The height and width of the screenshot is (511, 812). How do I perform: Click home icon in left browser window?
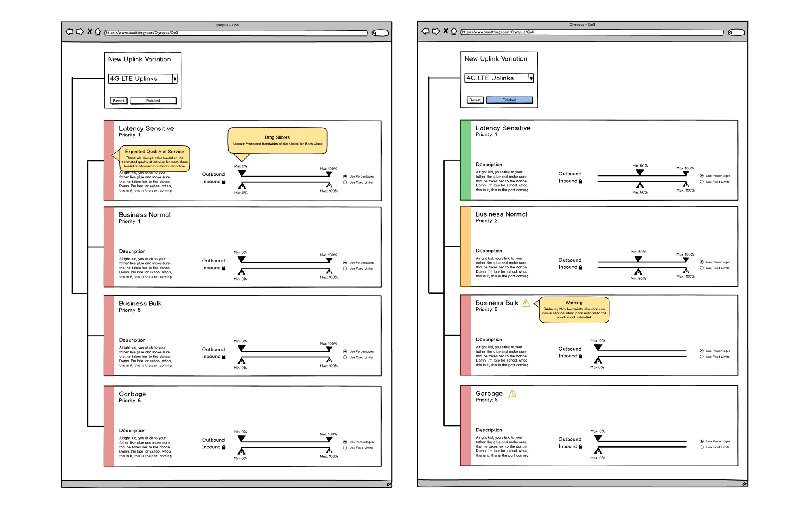(98, 32)
